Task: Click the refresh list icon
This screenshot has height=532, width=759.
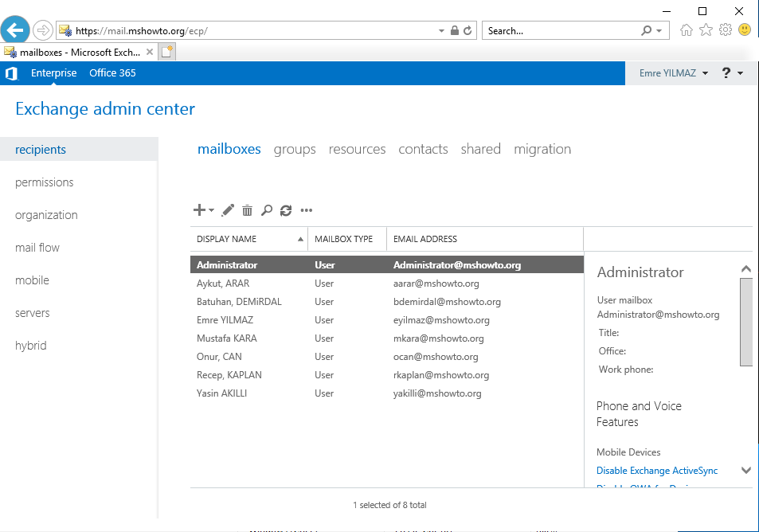Action: point(286,210)
